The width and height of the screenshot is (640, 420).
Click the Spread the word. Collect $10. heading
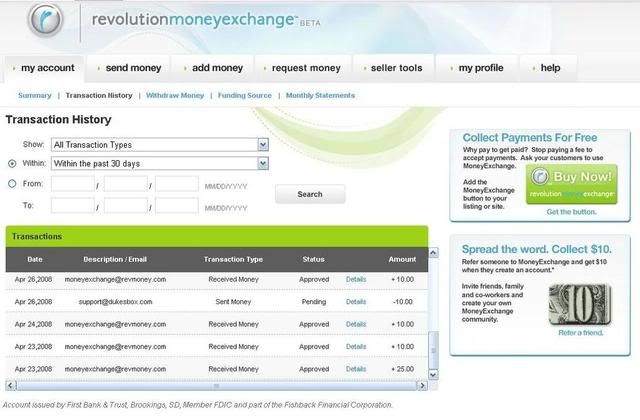[x=536, y=249]
